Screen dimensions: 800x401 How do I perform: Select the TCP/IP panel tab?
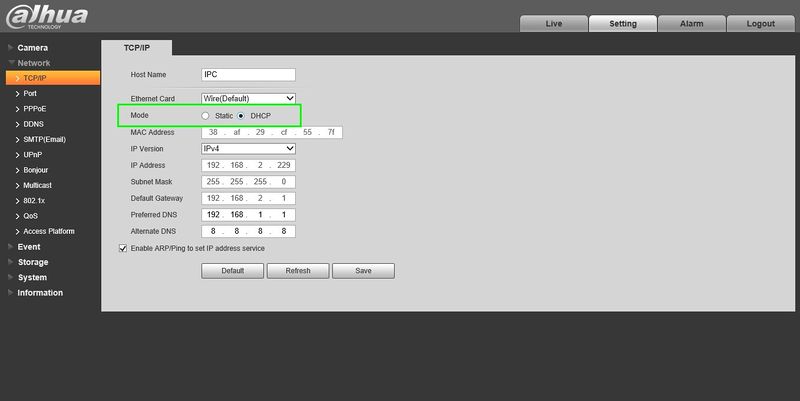[137, 47]
